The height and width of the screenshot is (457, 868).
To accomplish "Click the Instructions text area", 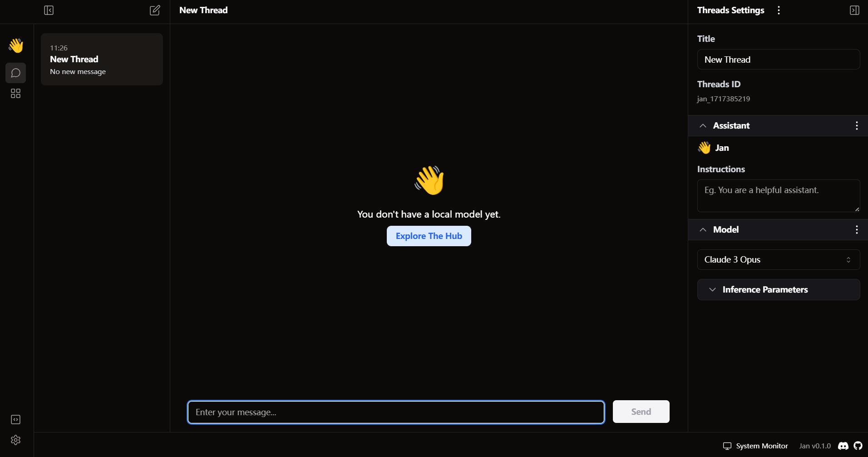I will coord(779,196).
